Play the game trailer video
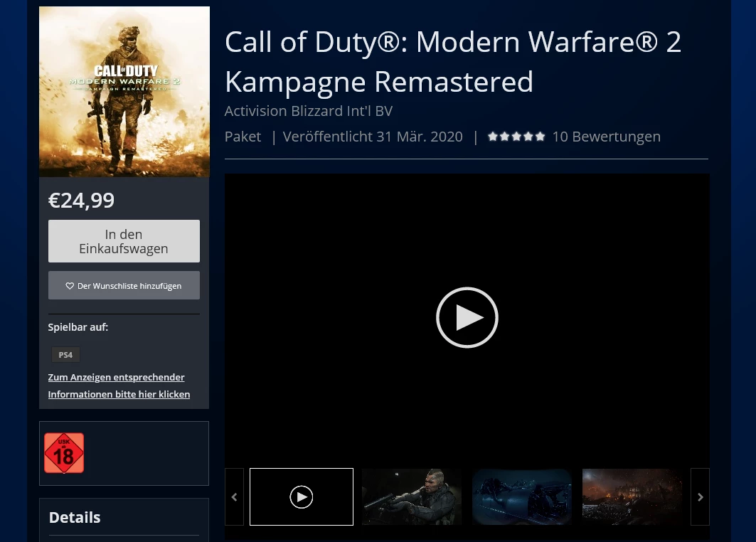 [x=467, y=317]
